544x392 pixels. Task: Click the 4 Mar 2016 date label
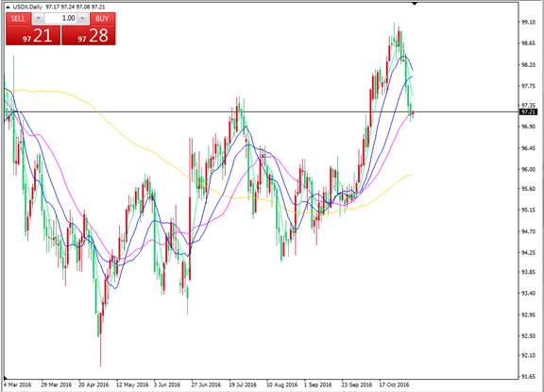[x=17, y=384]
